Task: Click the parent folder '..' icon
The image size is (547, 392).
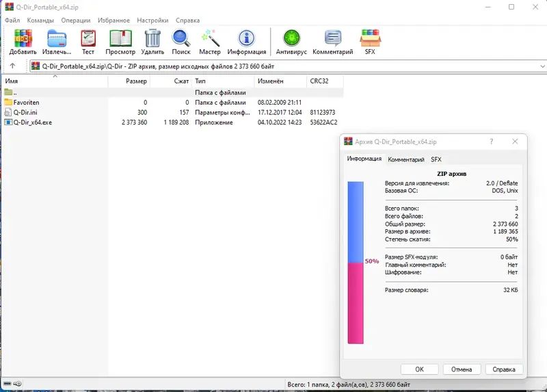Action: [x=8, y=92]
